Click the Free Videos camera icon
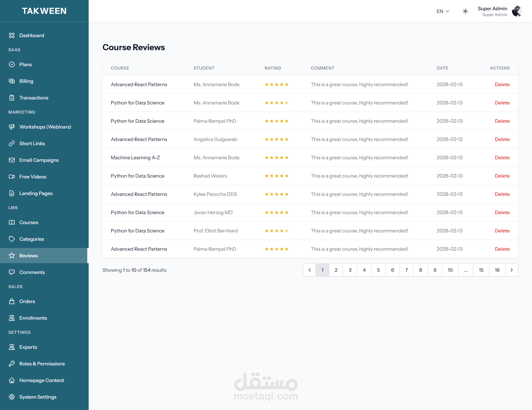The image size is (532, 410). click(12, 177)
